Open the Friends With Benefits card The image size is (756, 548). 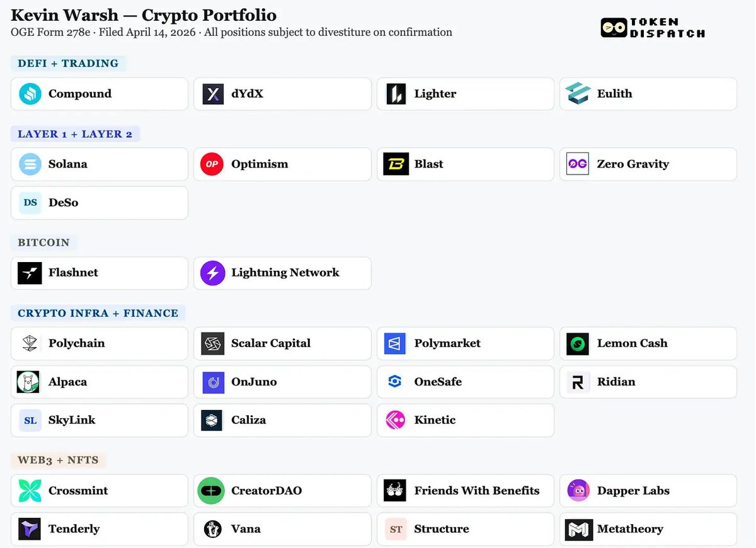point(465,491)
